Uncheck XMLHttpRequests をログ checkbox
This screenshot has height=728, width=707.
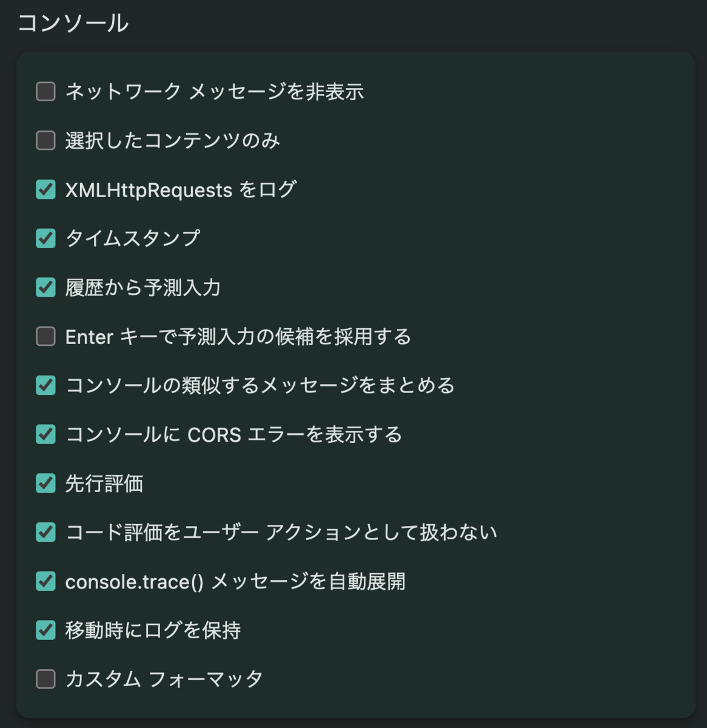(x=45, y=189)
